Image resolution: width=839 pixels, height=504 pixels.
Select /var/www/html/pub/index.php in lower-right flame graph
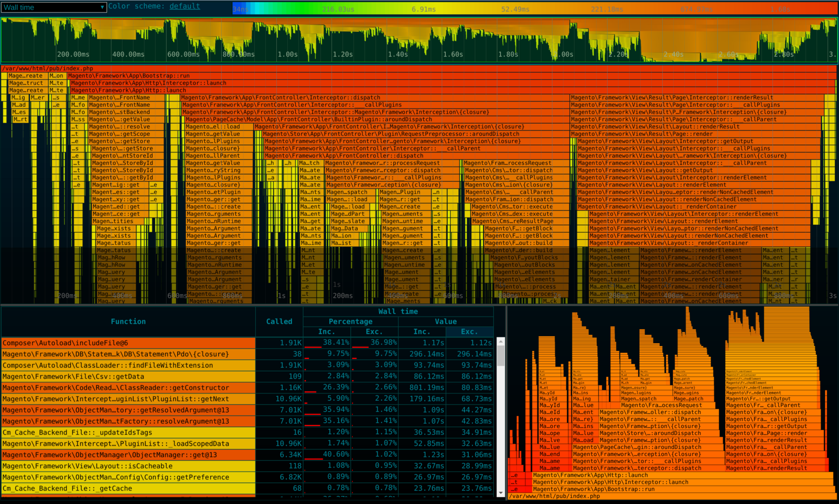tap(672, 496)
